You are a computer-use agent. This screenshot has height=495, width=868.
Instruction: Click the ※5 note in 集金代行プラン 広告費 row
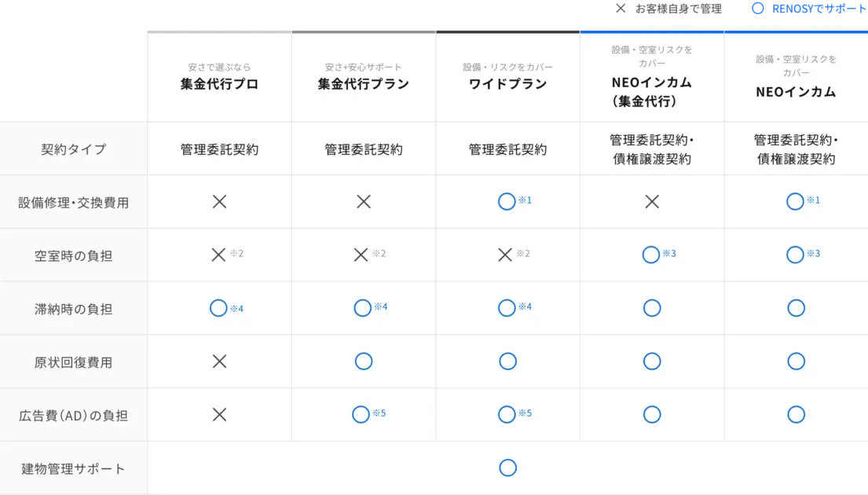click(x=379, y=413)
